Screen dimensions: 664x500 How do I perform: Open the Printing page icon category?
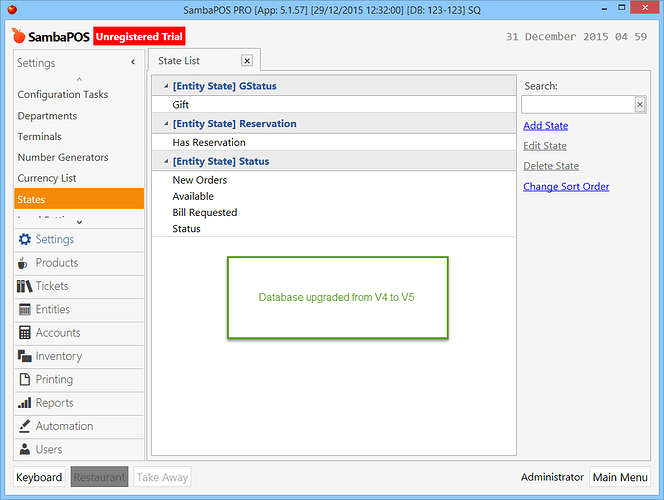click(x=79, y=379)
